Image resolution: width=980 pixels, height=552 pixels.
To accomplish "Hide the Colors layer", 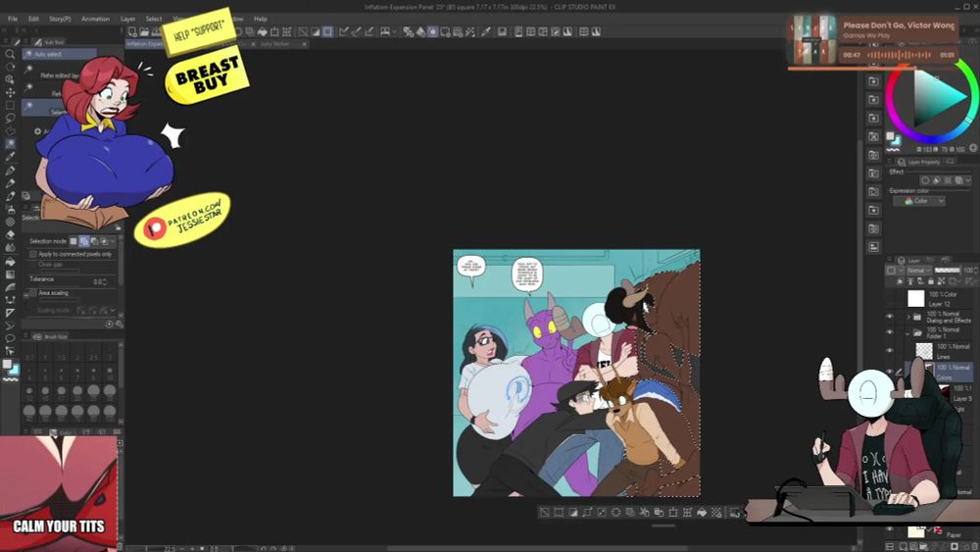I will pos(890,372).
